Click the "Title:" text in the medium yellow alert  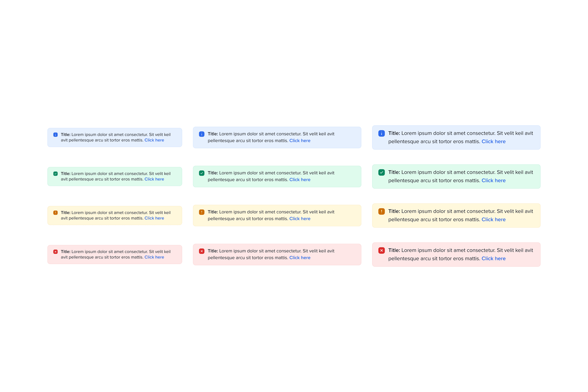[213, 212]
